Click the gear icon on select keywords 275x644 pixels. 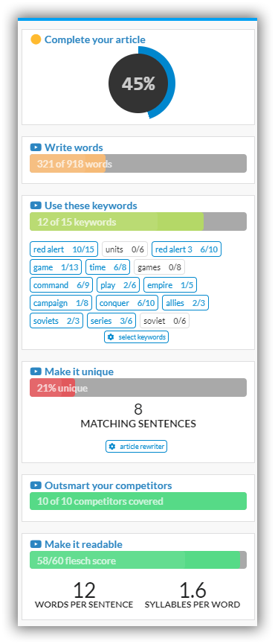(111, 337)
